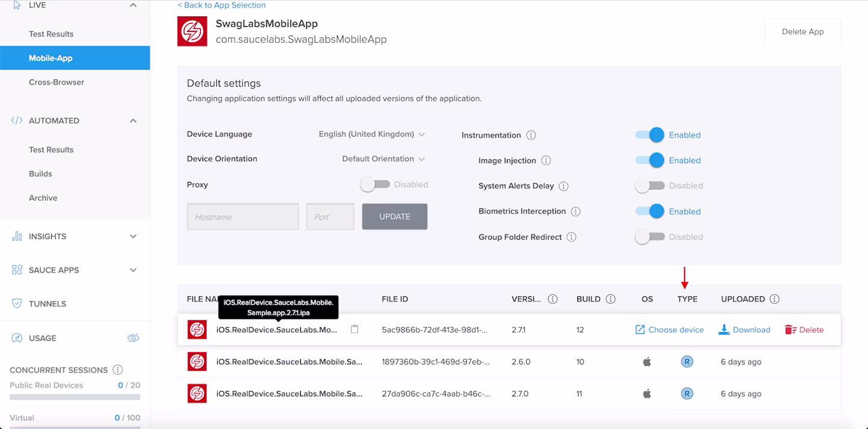
Task: Open Builds under Automated
Action: click(x=40, y=174)
